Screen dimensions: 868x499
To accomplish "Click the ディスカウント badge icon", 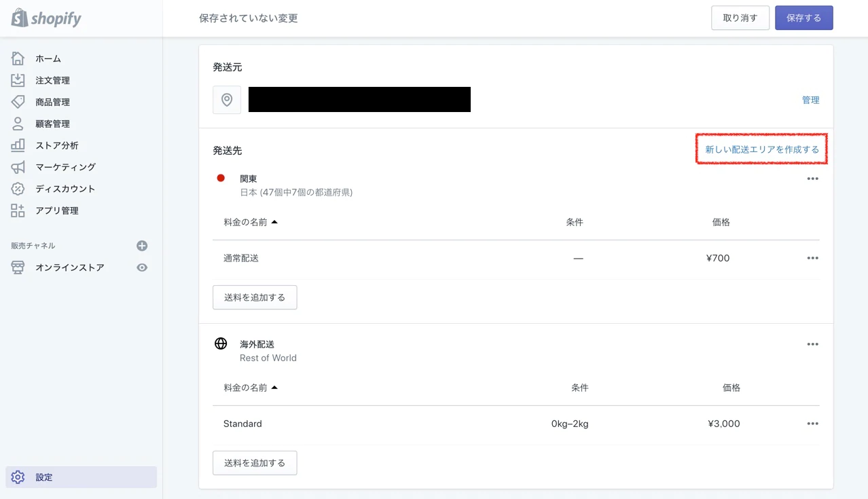I will point(18,189).
